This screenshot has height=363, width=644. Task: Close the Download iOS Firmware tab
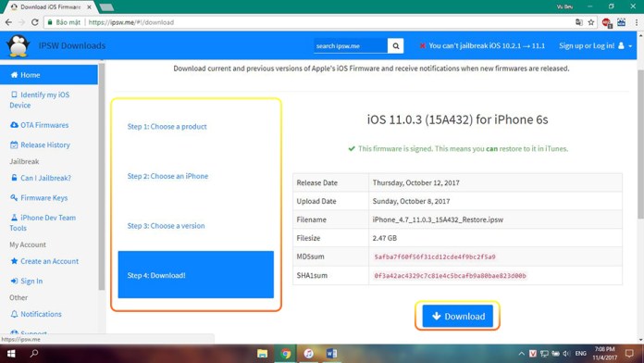89,7
